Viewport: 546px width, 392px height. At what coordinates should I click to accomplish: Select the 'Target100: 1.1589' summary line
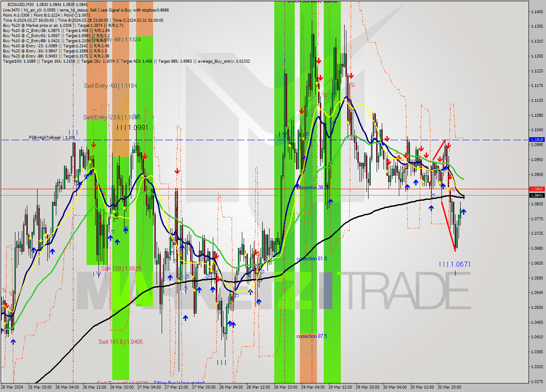pyautogui.click(x=126, y=61)
